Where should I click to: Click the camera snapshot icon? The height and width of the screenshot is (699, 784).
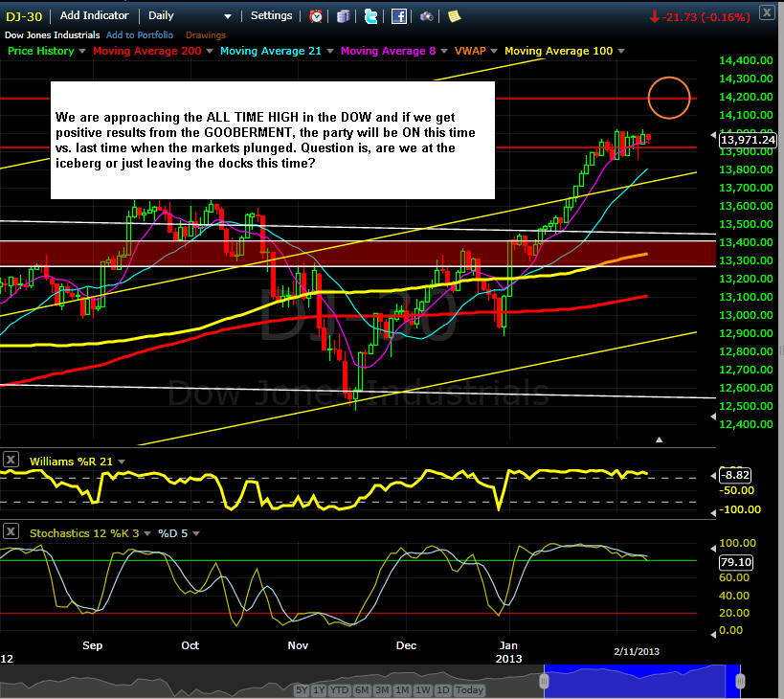click(427, 17)
